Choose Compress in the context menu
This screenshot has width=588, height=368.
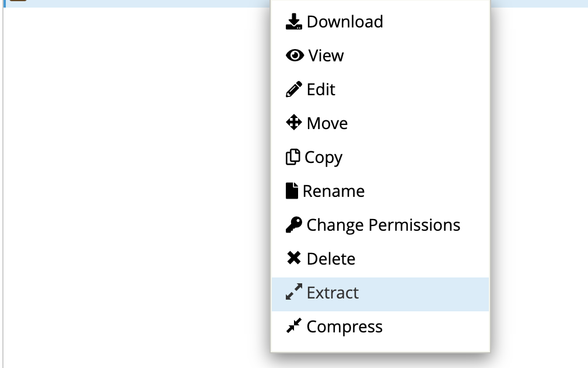pyautogui.click(x=380, y=327)
